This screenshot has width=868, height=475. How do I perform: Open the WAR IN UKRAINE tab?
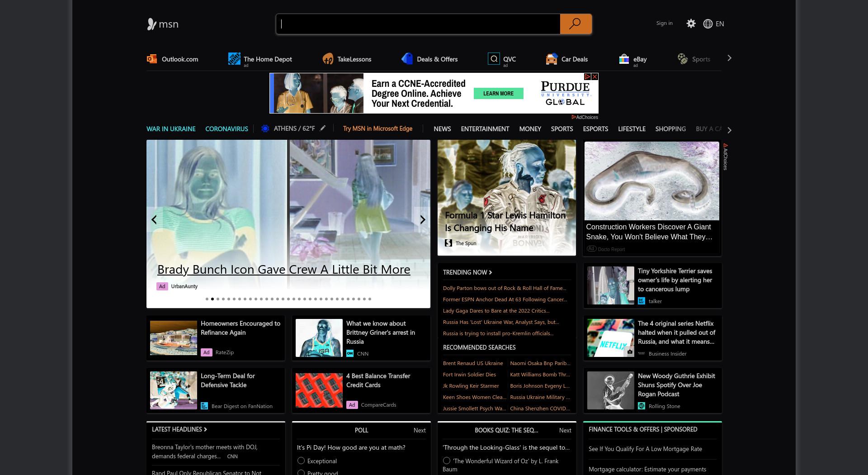click(171, 129)
